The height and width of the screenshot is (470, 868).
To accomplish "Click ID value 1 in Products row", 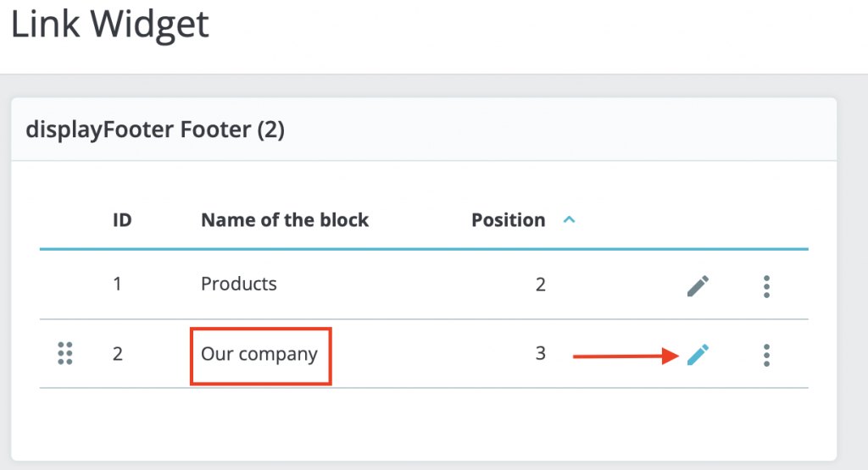I will [118, 284].
